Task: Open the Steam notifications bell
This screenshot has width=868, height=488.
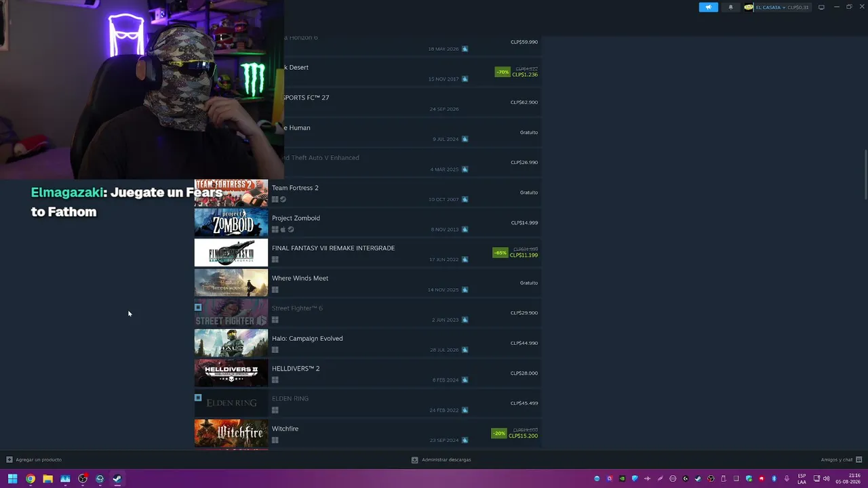Action: pos(730,7)
